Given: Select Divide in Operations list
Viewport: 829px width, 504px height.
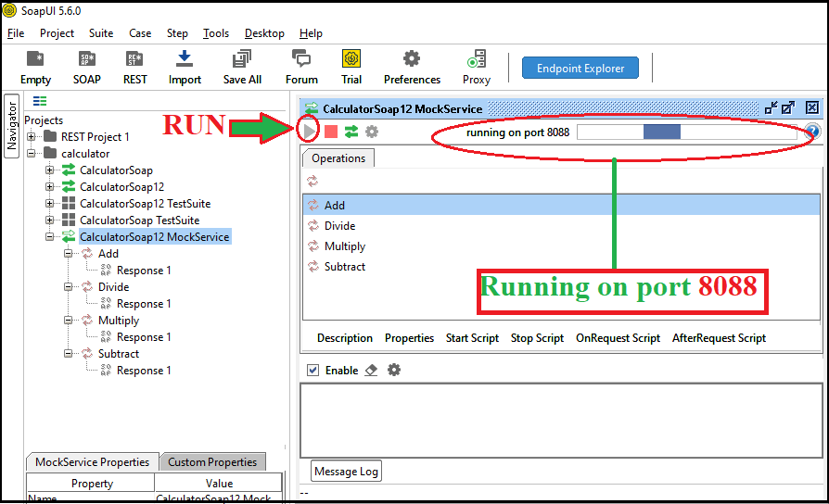Looking at the screenshot, I should [561, 225].
